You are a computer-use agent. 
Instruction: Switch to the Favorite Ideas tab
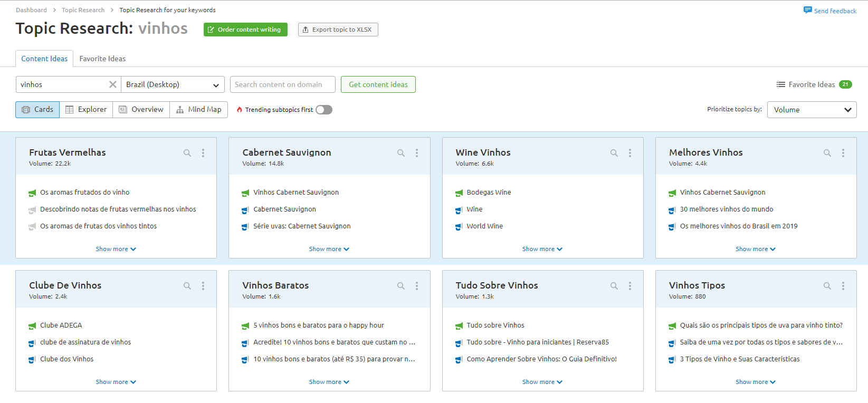[102, 59]
